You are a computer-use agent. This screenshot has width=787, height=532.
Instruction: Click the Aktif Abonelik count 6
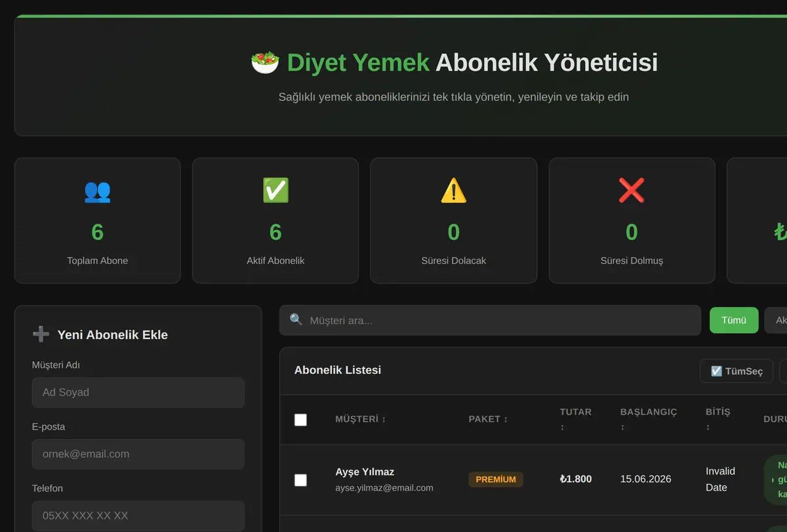[x=275, y=232]
